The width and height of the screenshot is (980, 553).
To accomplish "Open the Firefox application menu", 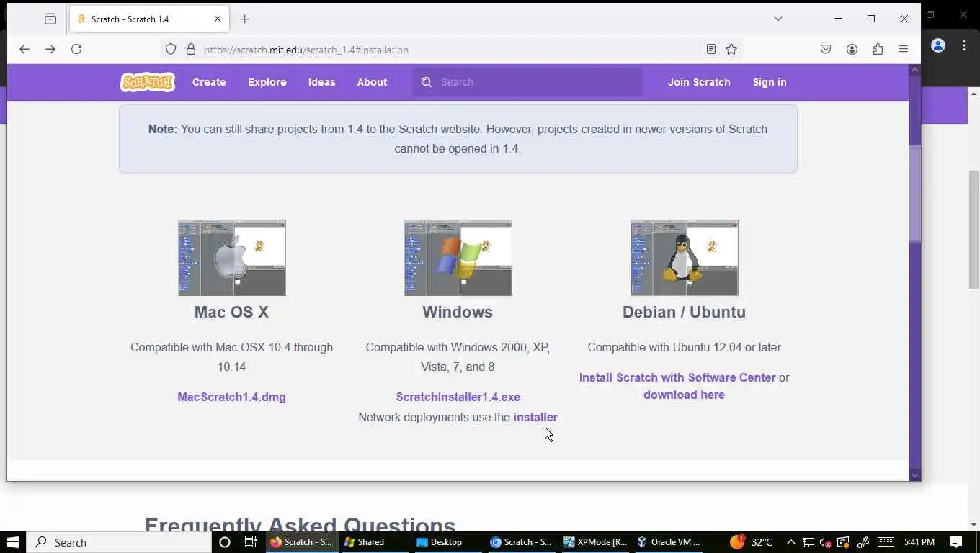I will 904,49.
